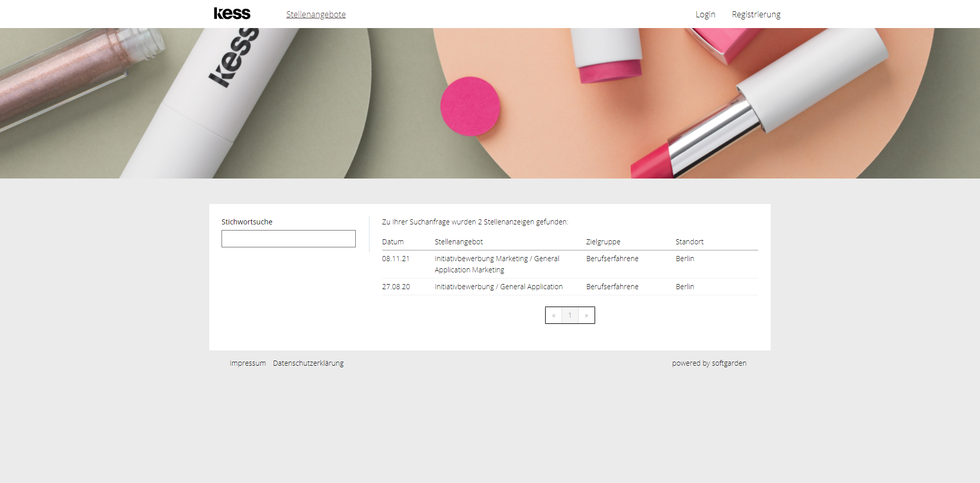Click the Standort column header
Screen dimensions: 980x483
coord(690,242)
